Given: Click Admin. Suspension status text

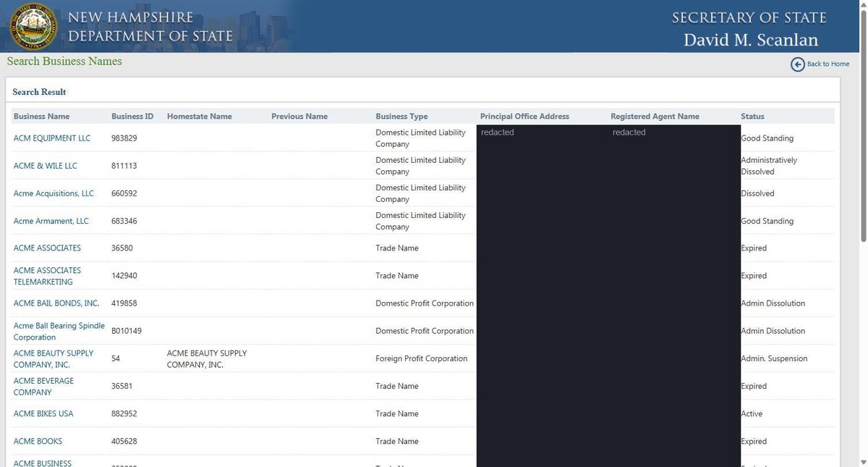Looking at the screenshot, I should [x=774, y=359].
